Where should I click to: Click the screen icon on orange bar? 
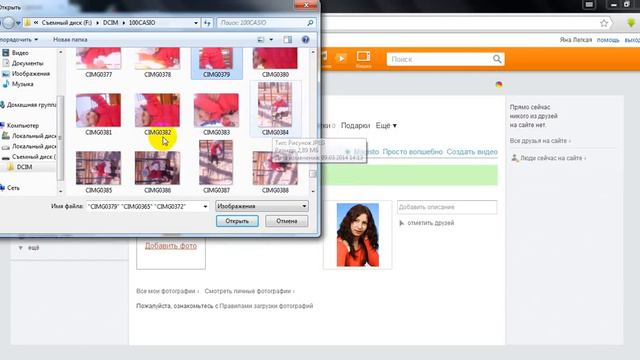363,56
